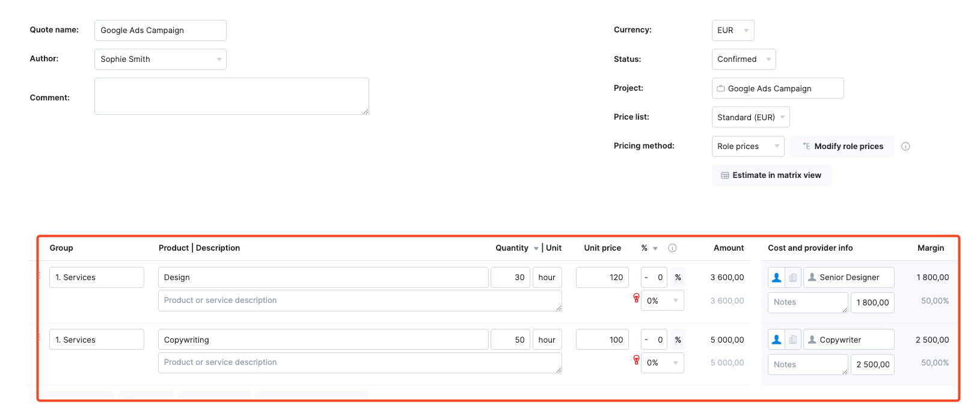Click the Modify role prices button
The width and height of the screenshot is (980, 413).
(842, 146)
